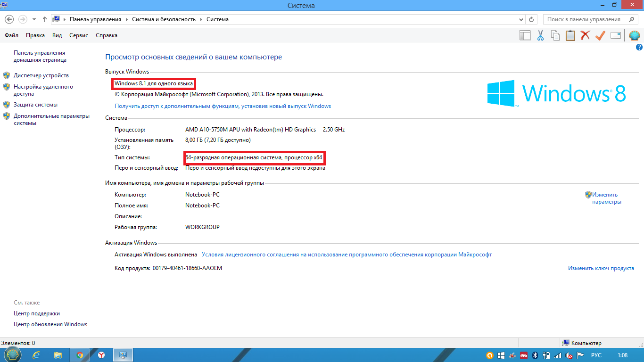Viewport: 644px width, 362px height.
Task: Click the Paste clipboard icon
Action: click(x=570, y=35)
